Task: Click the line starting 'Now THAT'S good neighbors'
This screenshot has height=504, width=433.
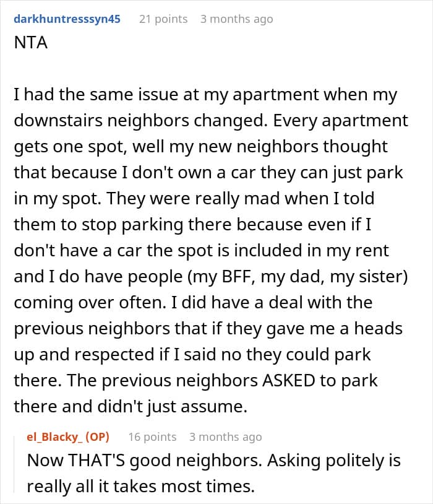Action: 213,461
